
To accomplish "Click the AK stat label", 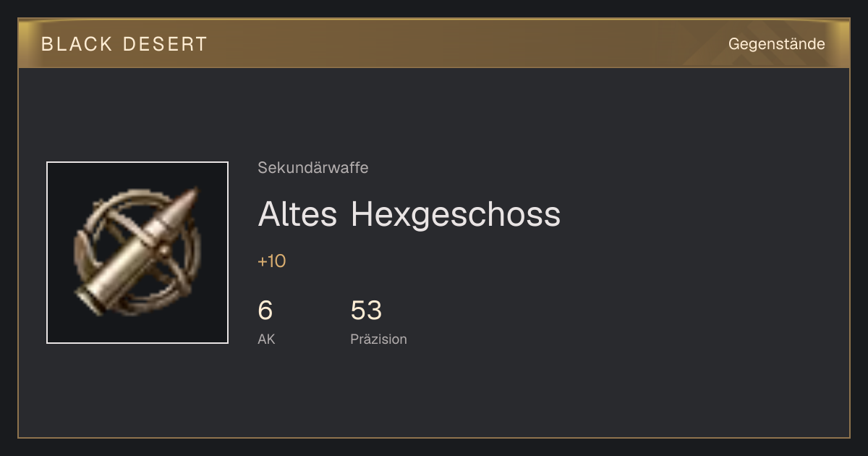I will pos(266,339).
